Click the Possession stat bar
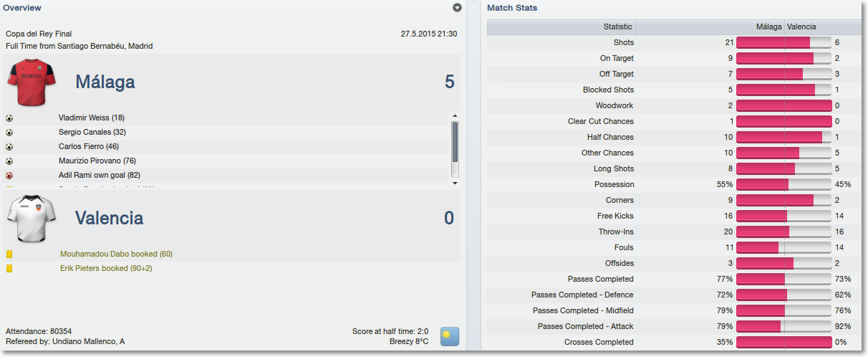The image size is (868, 357). click(x=783, y=184)
